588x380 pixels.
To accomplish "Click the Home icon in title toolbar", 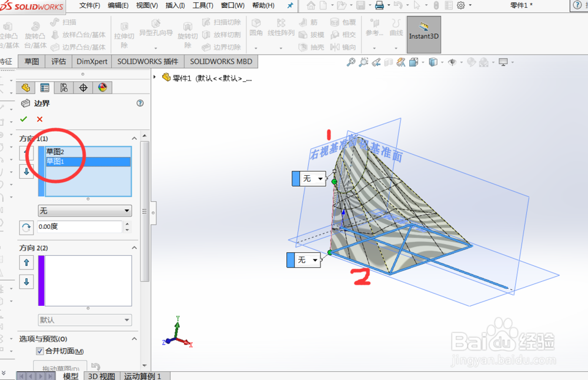I will [x=311, y=6].
